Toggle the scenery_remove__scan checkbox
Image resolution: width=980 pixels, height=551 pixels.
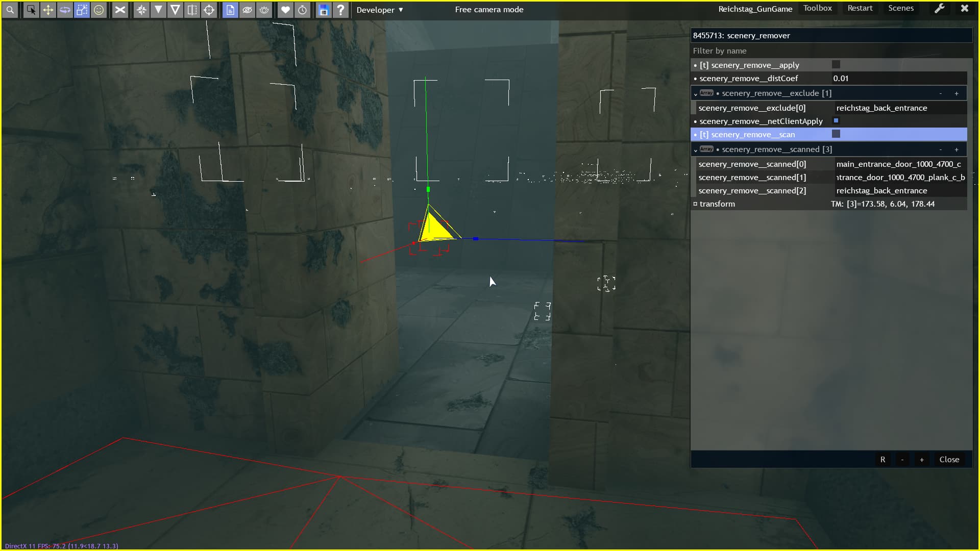point(836,134)
